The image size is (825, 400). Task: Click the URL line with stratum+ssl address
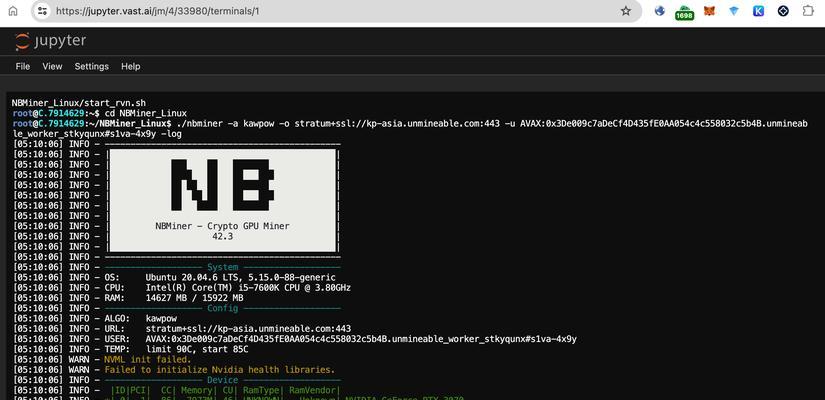(182, 329)
